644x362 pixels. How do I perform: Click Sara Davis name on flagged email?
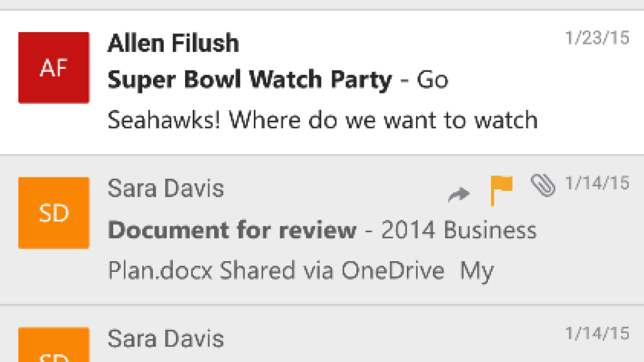tap(166, 189)
